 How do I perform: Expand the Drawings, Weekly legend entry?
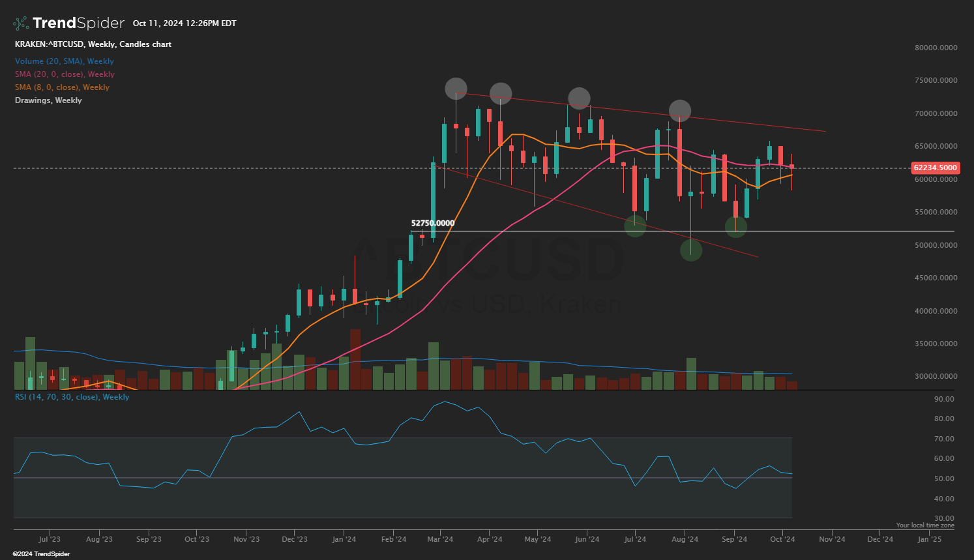click(x=47, y=100)
